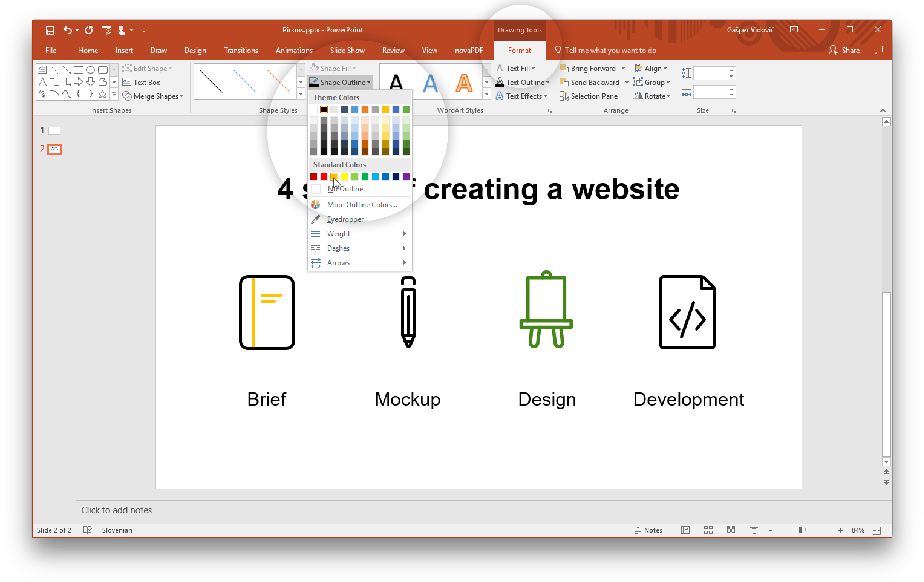The width and height of the screenshot is (924, 582).
Task: Open Group dropdown in Arrange
Action: 651,82
